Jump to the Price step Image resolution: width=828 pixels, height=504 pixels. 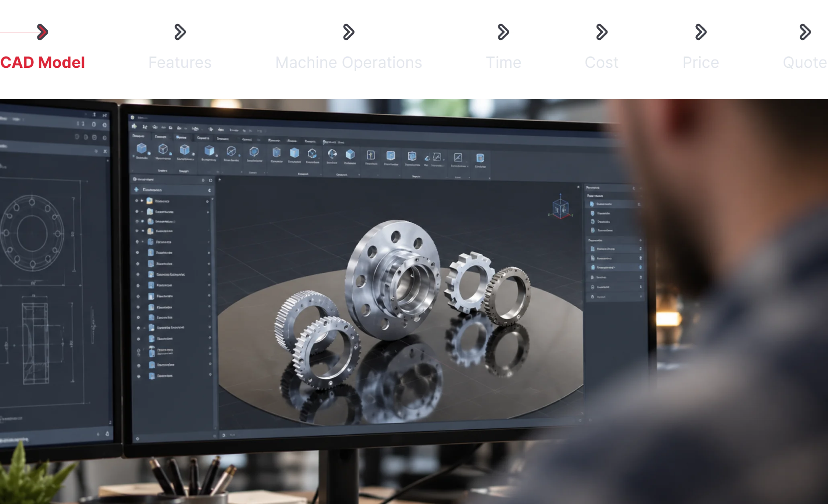tap(700, 63)
